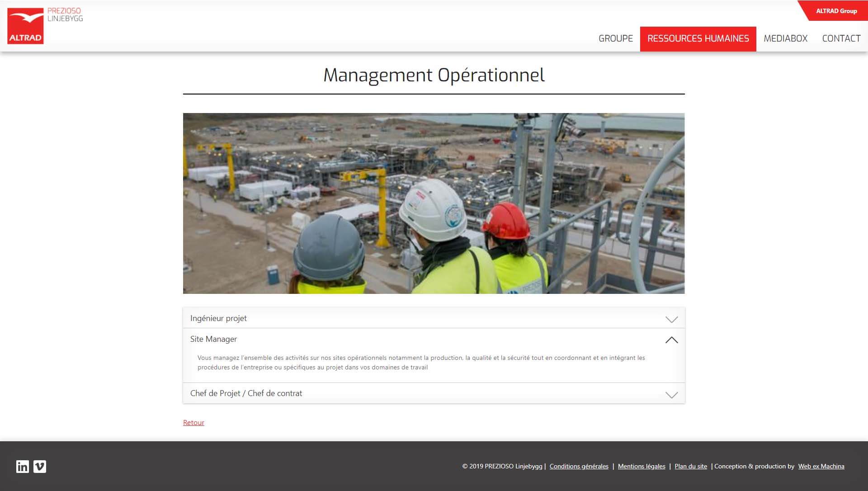
Task: Open Plan du site link
Action: tap(691, 466)
